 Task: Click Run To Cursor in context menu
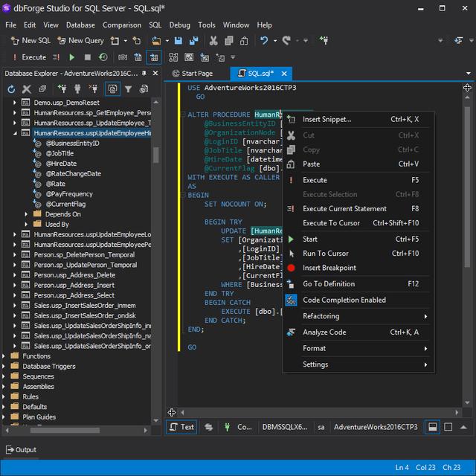click(x=358, y=254)
